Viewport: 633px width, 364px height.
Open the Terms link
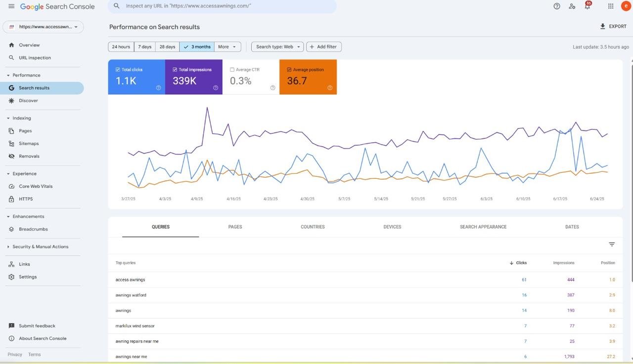[x=34, y=355]
